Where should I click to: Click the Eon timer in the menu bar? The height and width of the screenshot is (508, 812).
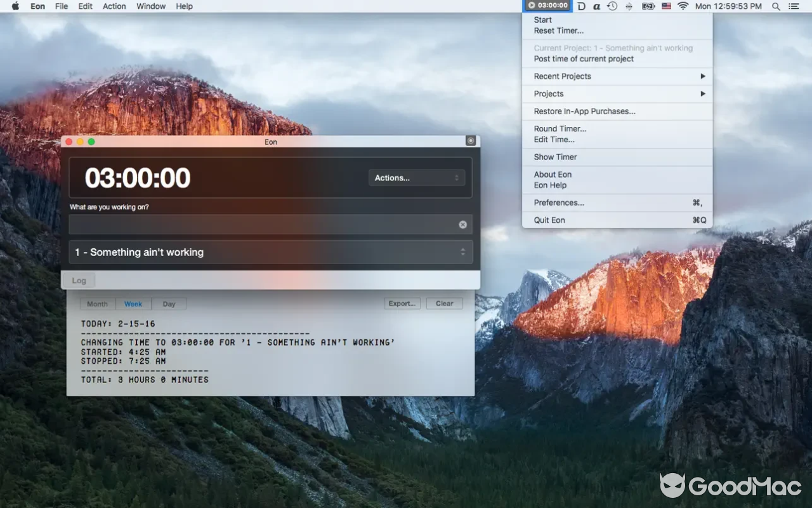point(547,6)
